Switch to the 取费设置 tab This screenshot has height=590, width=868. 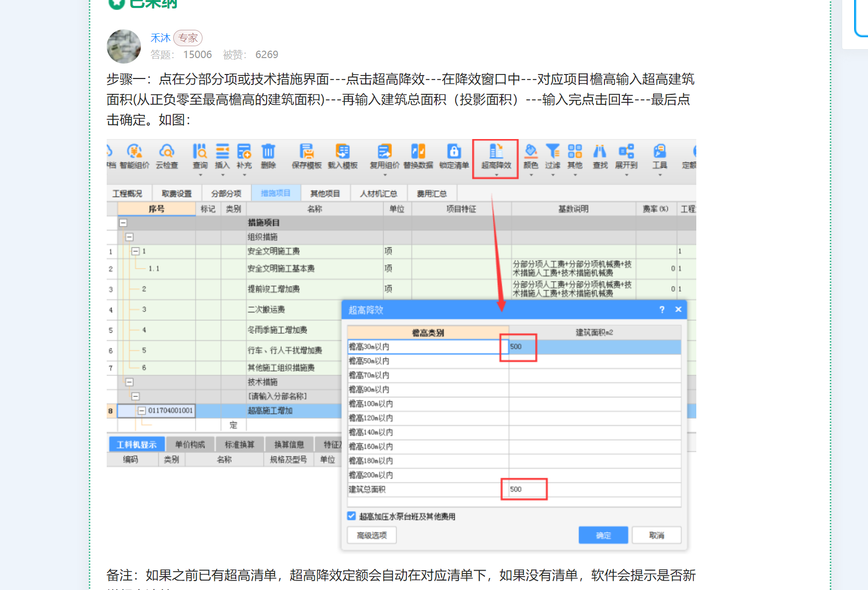177,193
